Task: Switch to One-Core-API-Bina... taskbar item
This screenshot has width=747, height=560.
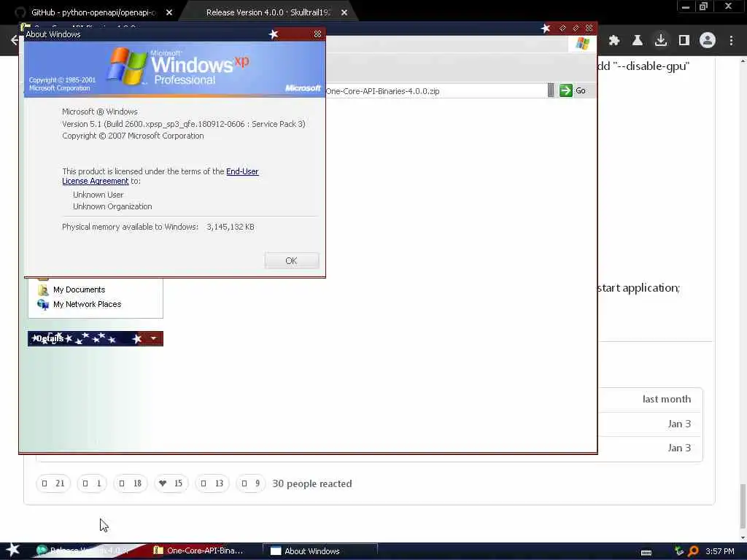Action: [205, 551]
